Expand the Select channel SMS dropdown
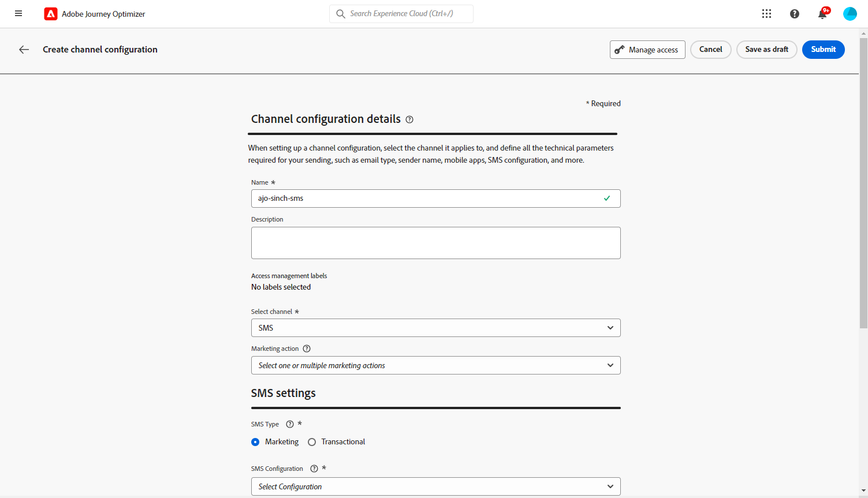The image size is (868, 498). (x=435, y=328)
